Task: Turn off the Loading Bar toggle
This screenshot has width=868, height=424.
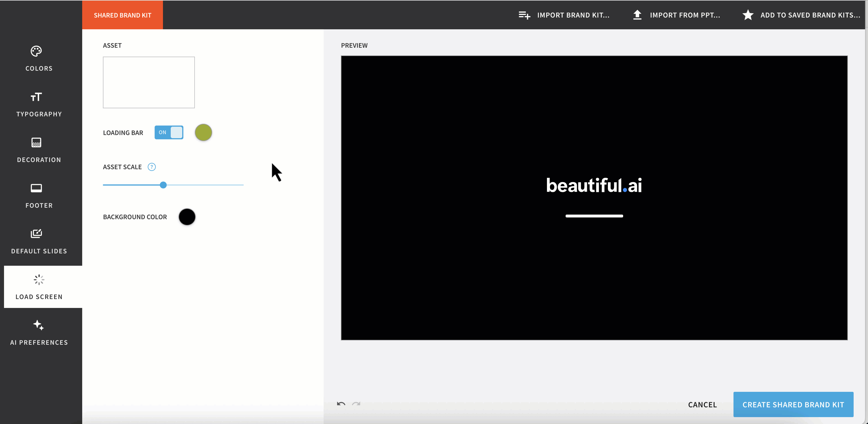Action: point(169,132)
